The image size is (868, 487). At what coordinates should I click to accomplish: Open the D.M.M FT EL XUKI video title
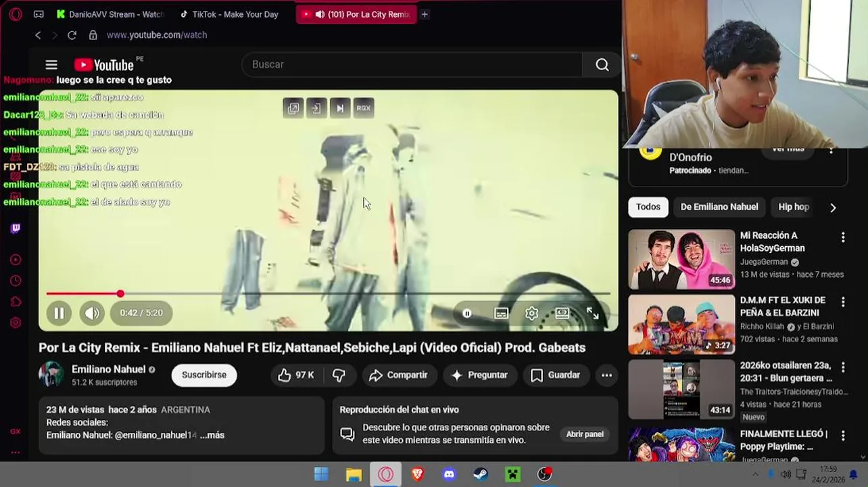783,306
